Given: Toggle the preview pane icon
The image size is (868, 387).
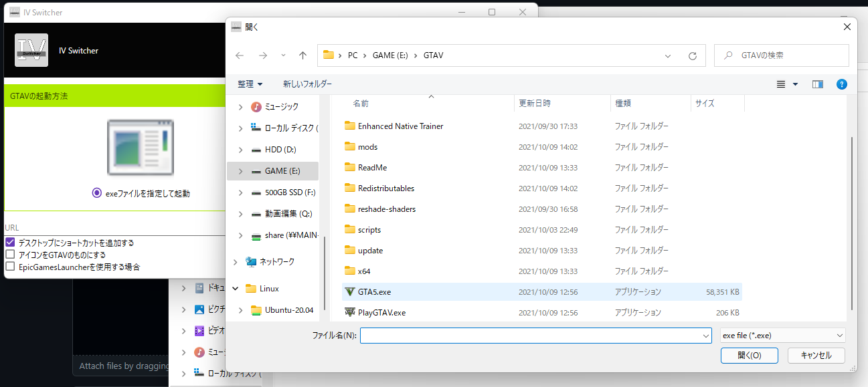Looking at the screenshot, I should pos(817,84).
